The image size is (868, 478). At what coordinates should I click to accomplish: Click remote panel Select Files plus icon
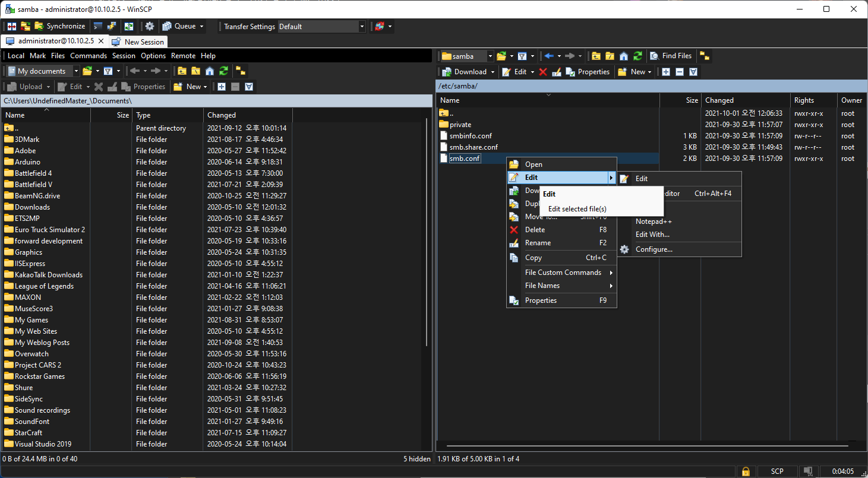(666, 72)
